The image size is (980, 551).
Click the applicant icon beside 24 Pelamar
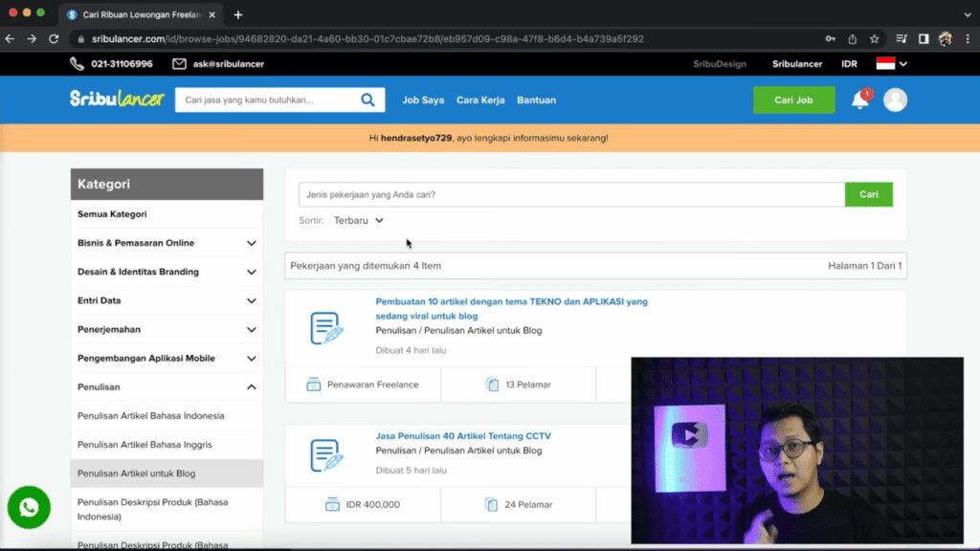point(491,504)
